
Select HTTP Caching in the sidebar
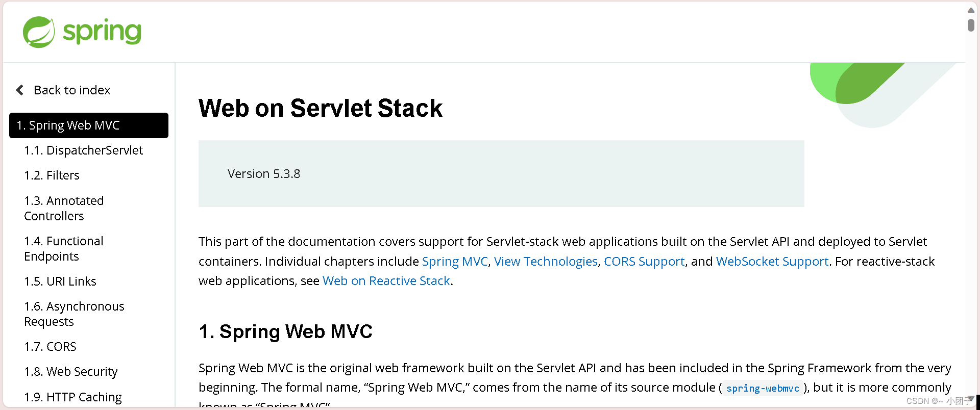click(73, 397)
